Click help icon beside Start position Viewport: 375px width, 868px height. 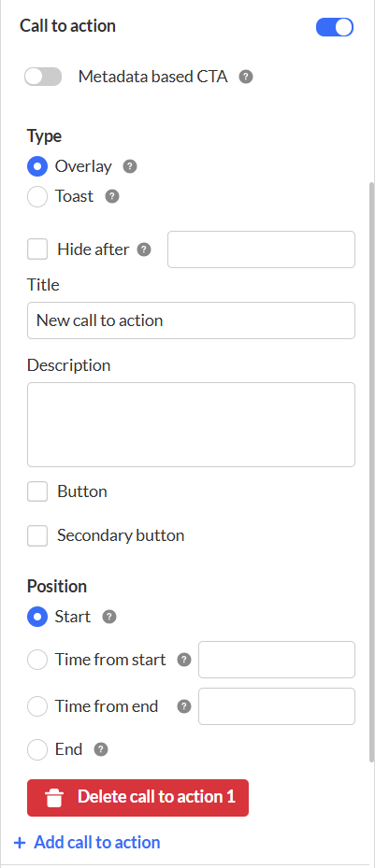coord(109,617)
